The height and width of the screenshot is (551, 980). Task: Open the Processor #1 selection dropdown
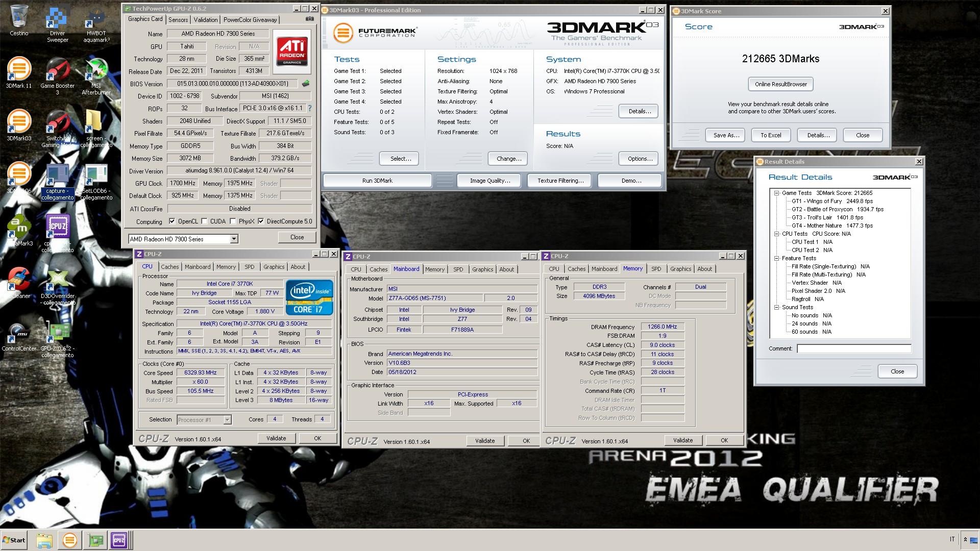(x=227, y=420)
